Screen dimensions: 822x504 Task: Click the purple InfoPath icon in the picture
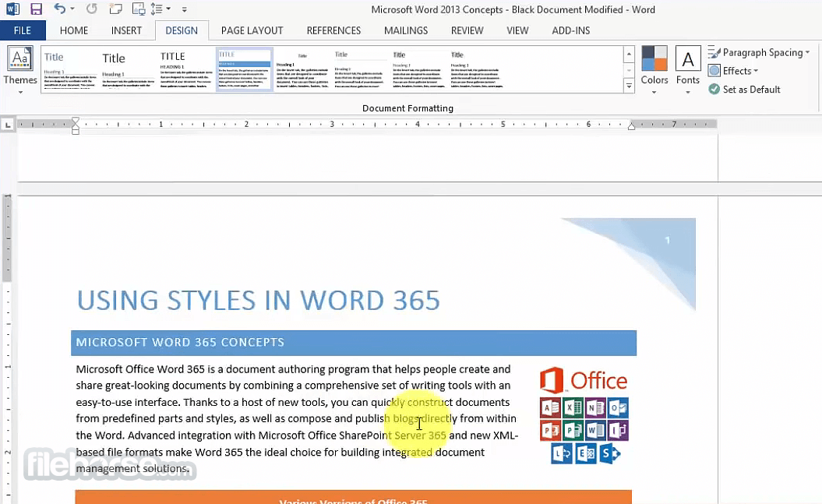click(x=618, y=430)
